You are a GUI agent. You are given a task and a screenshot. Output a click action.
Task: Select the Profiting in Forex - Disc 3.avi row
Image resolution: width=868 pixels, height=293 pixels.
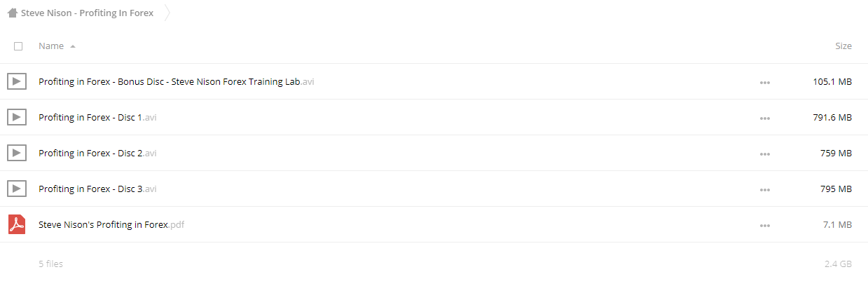click(434, 189)
